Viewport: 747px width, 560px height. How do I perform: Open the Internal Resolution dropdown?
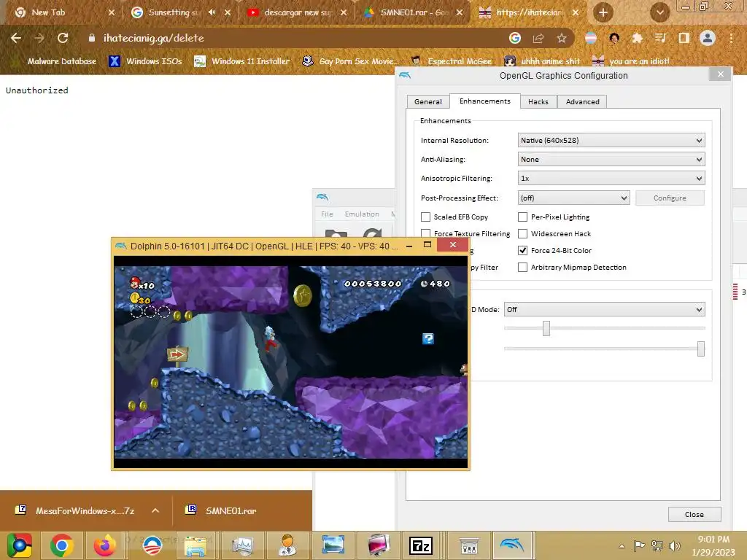611,141
